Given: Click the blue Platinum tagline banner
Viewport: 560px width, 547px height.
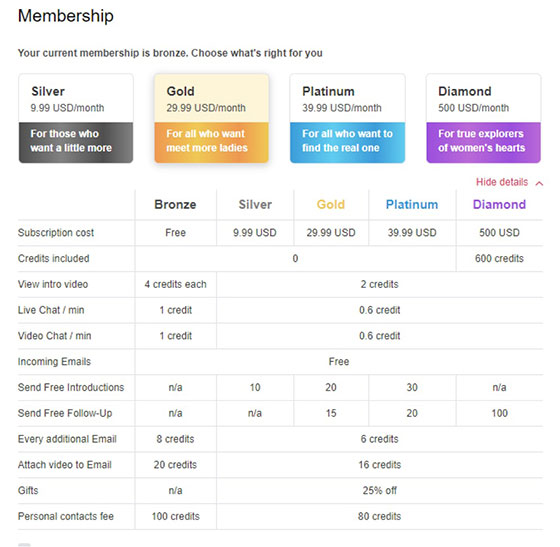Looking at the screenshot, I should point(348,143).
